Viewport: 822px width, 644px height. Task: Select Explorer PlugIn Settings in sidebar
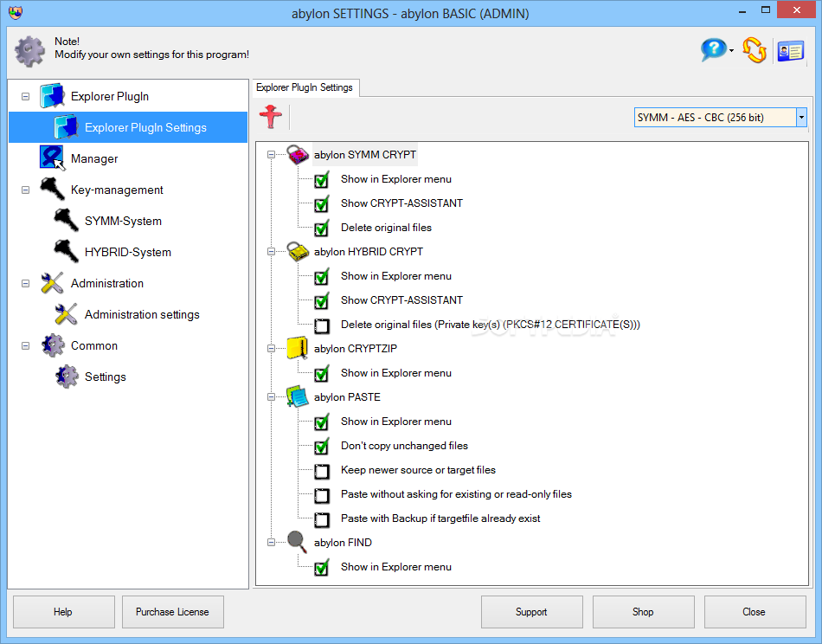pyautogui.click(x=128, y=127)
